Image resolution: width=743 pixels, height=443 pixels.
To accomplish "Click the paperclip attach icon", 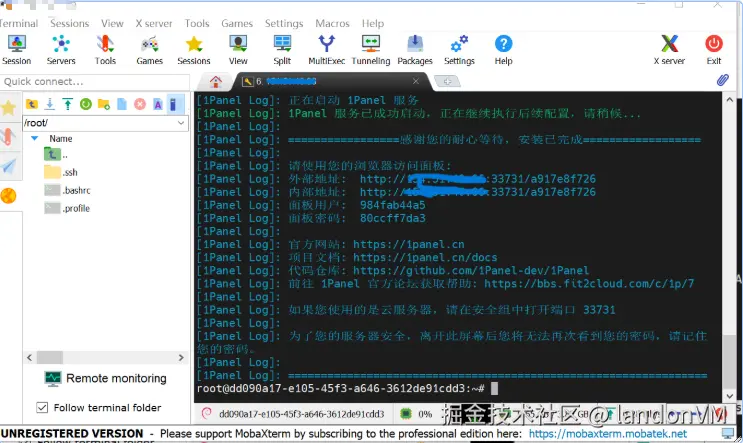I will click(x=722, y=80).
